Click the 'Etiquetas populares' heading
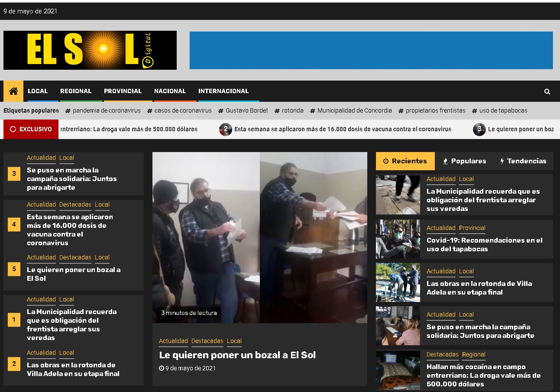This screenshot has height=392, width=560. point(31,110)
